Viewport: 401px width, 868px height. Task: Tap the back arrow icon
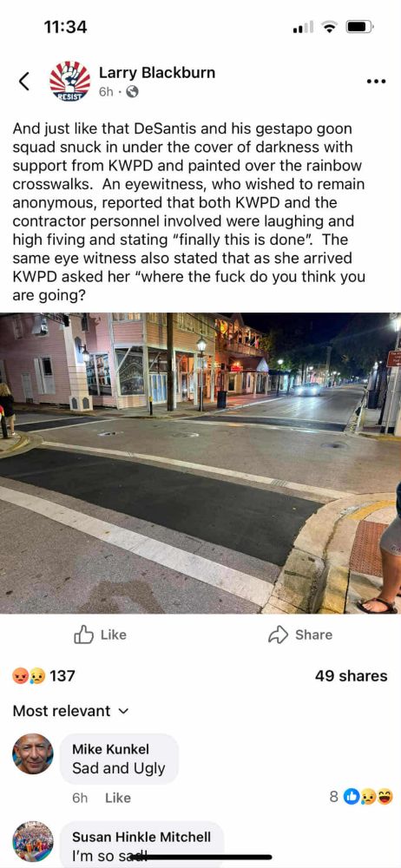23,82
